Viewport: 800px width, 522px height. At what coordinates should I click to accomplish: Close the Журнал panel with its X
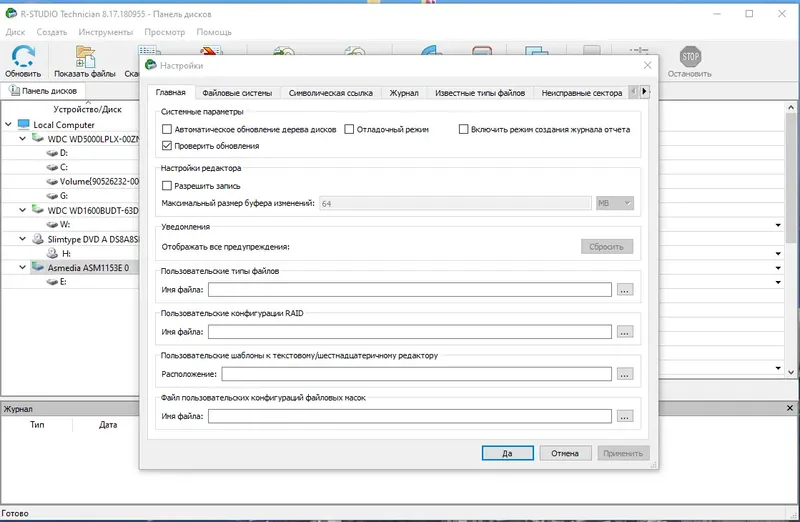point(790,408)
